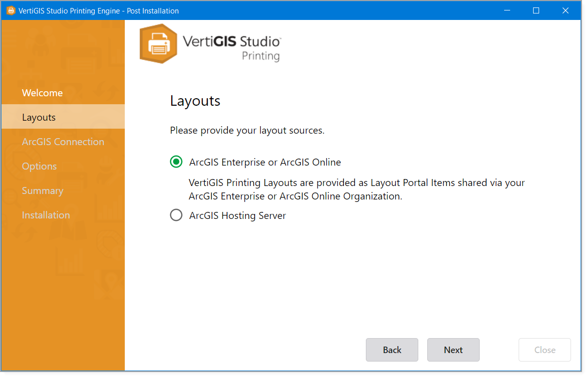Click the window title text in title bar
Screen dimensions: 588x378
point(98,10)
